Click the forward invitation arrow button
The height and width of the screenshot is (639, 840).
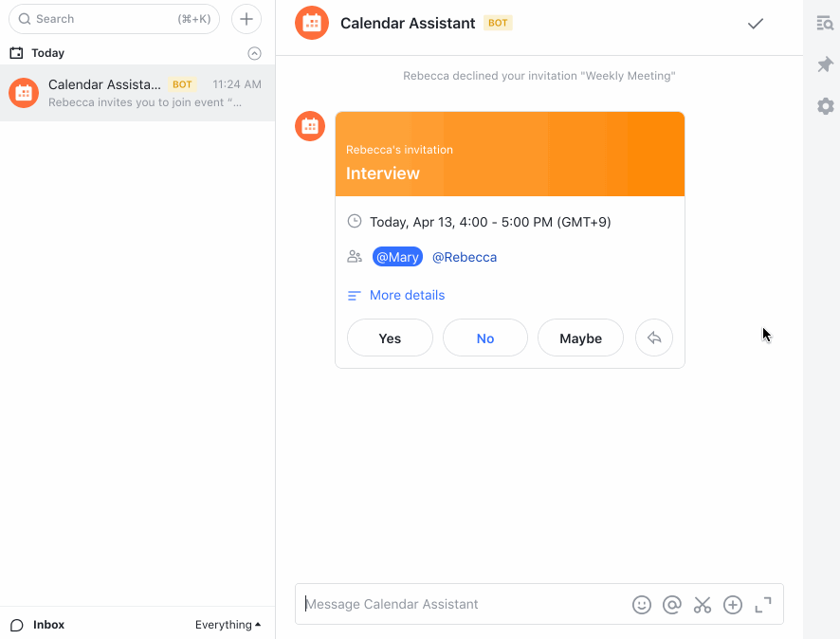(654, 338)
